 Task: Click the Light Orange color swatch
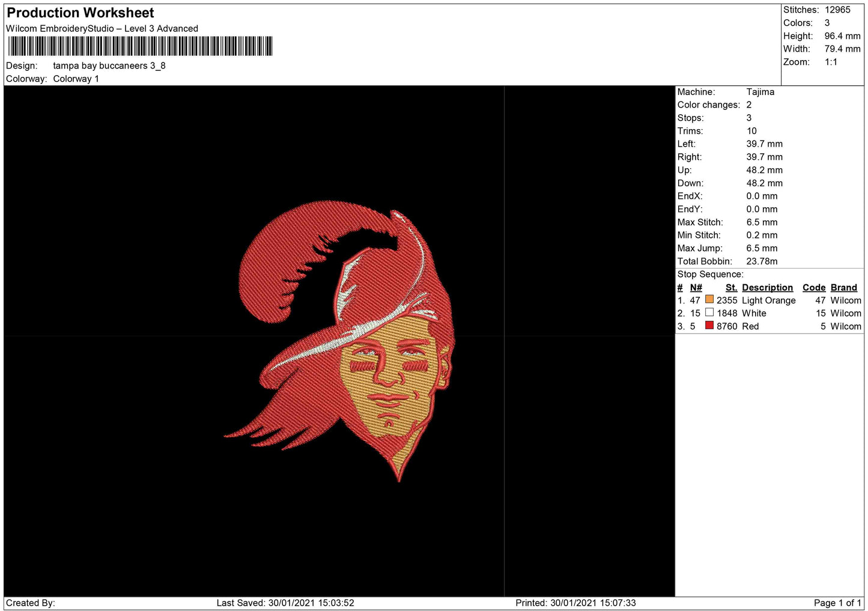point(709,299)
